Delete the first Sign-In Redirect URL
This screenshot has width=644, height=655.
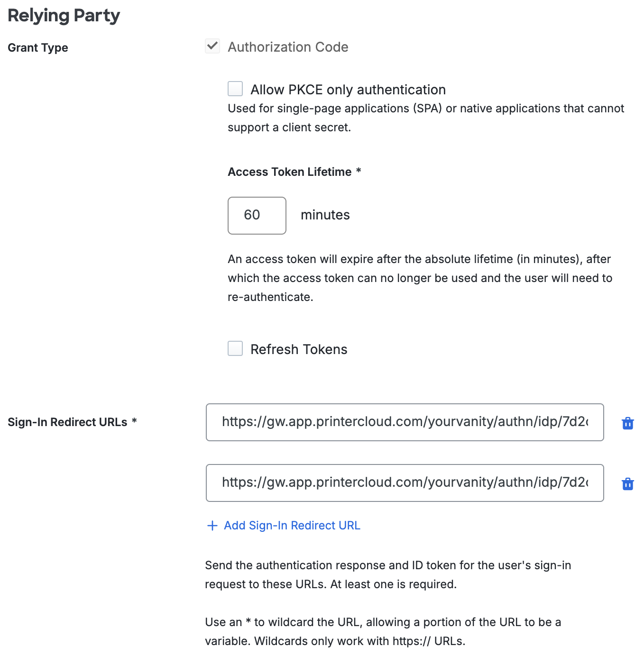[x=627, y=423]
